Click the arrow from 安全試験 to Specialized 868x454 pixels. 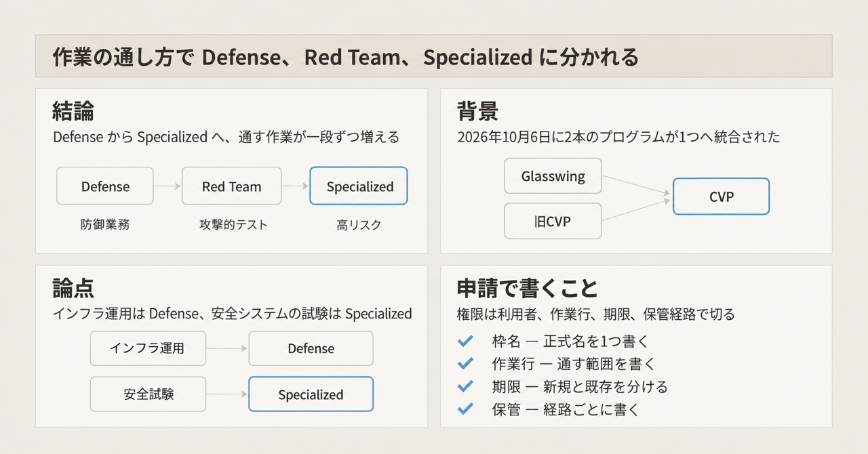point(227,394)
